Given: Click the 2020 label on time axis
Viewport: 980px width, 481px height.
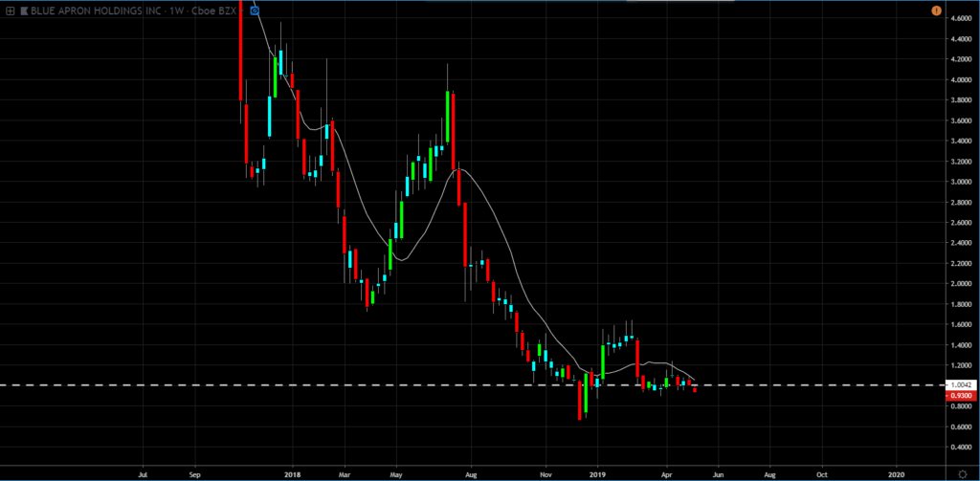Looking at the screenshot, I should 897,474.
